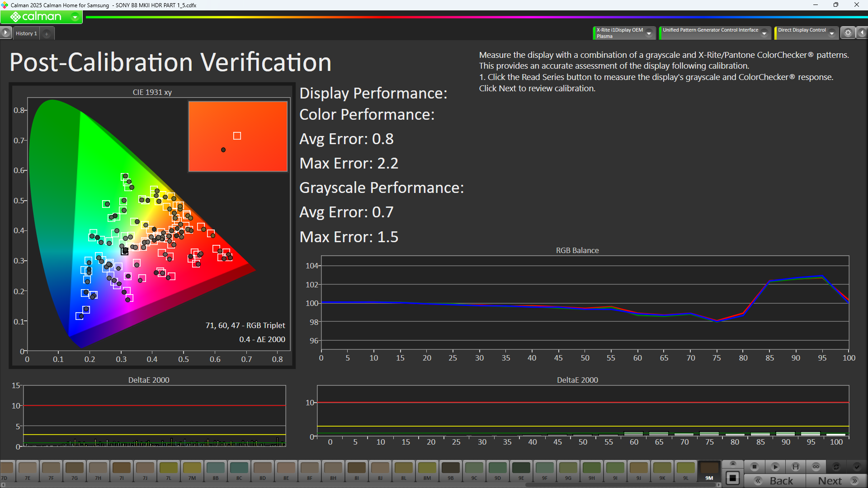
Task: Open the Direct Display Control dropdown
Action: 831,33
